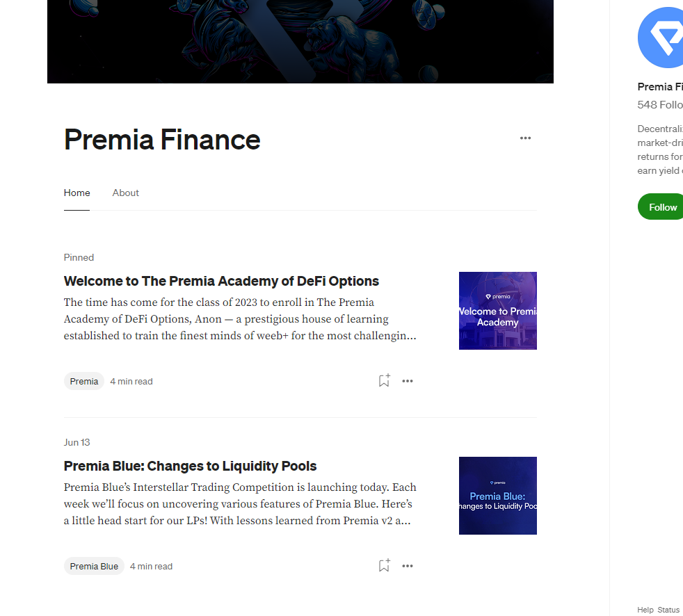This screenshot has width=683, height=616.
Task: Switch to the About tab
Action: [x=126, y=193]
